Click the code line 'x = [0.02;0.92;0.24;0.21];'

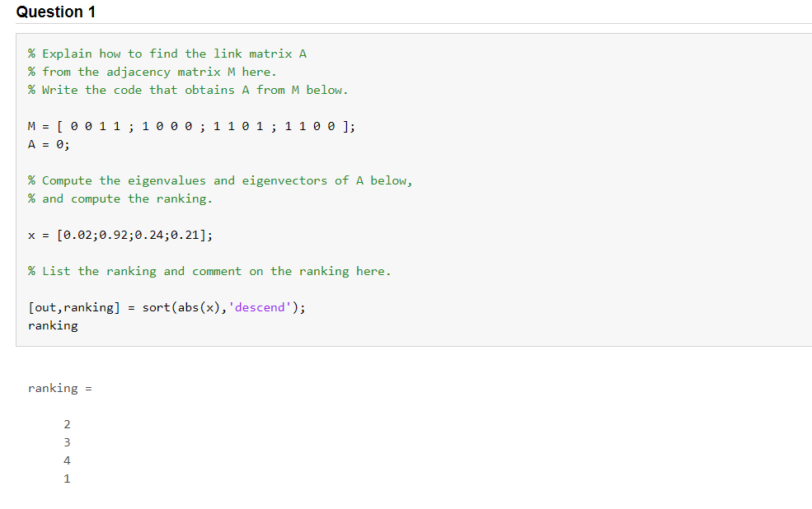(x=120, y=235)
